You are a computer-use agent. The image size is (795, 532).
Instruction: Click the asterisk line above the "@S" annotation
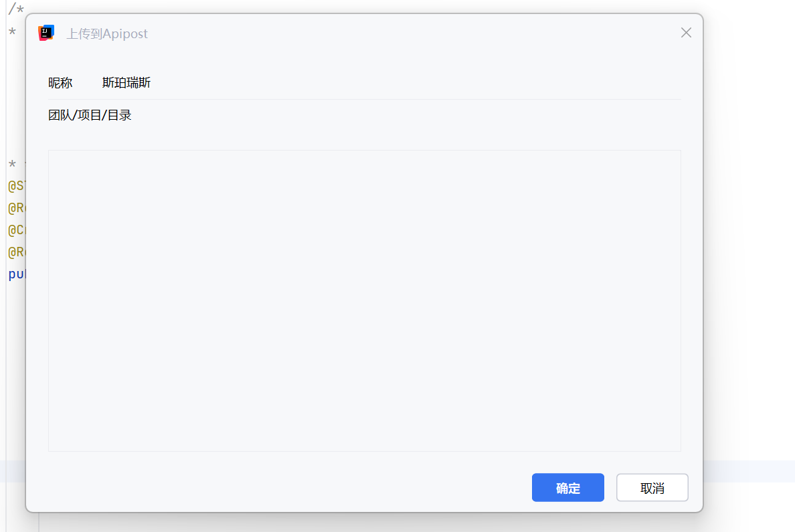12,165
